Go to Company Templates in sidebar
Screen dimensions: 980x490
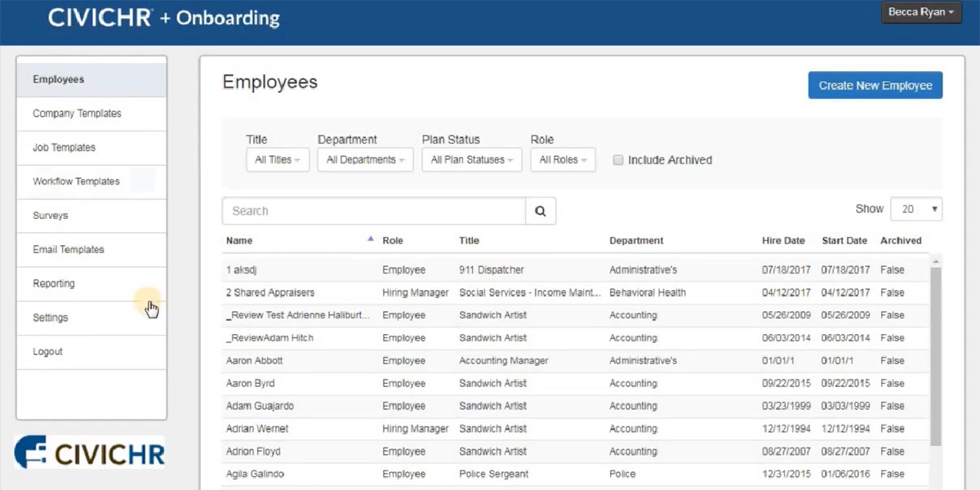(x=77, y=114)
